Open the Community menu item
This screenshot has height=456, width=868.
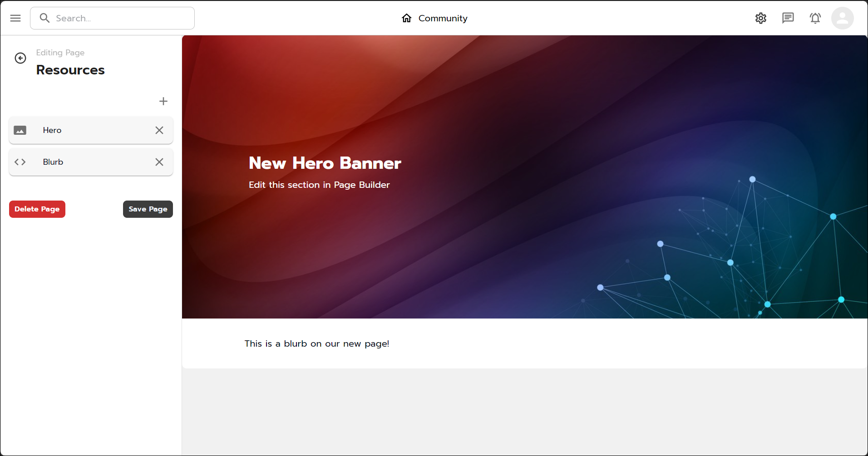pos(443,18)
